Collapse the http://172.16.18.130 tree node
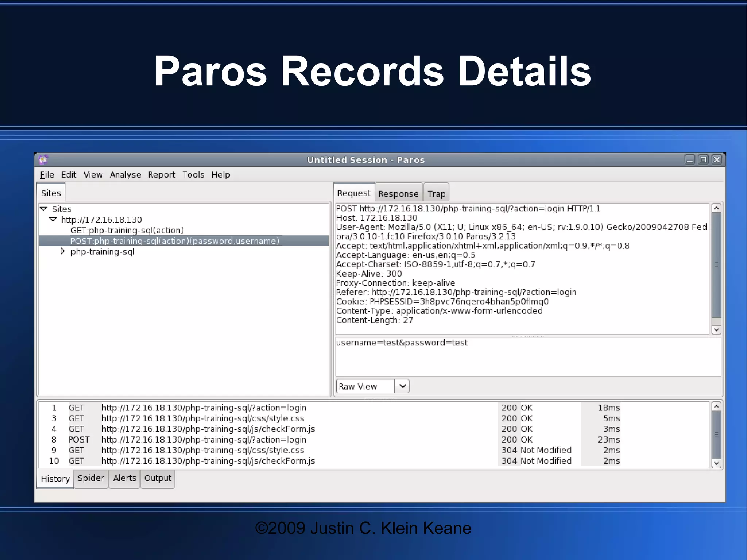Image resolution: width=747 pixels, height=560 pixels. click(x=53, y=219)
